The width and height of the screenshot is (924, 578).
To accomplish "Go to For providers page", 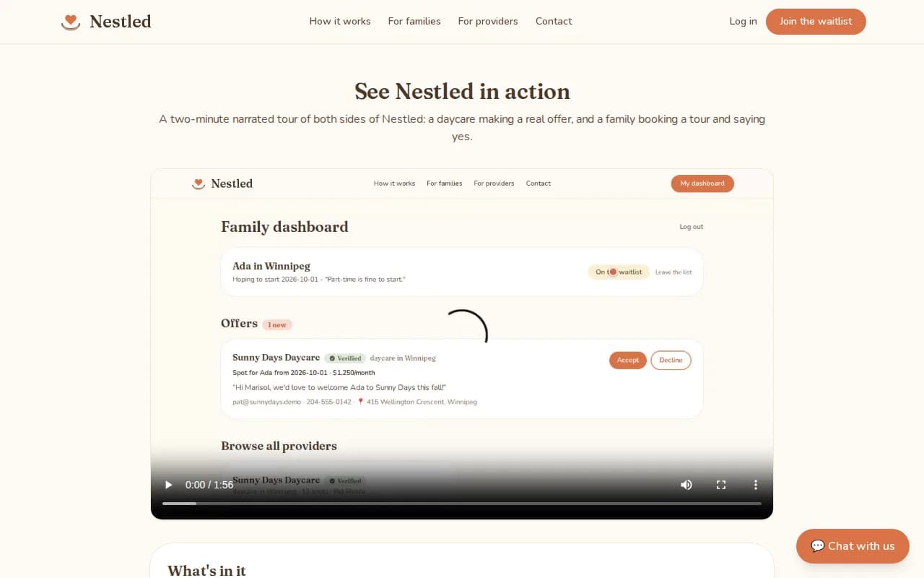I will (x=488, y=21).
